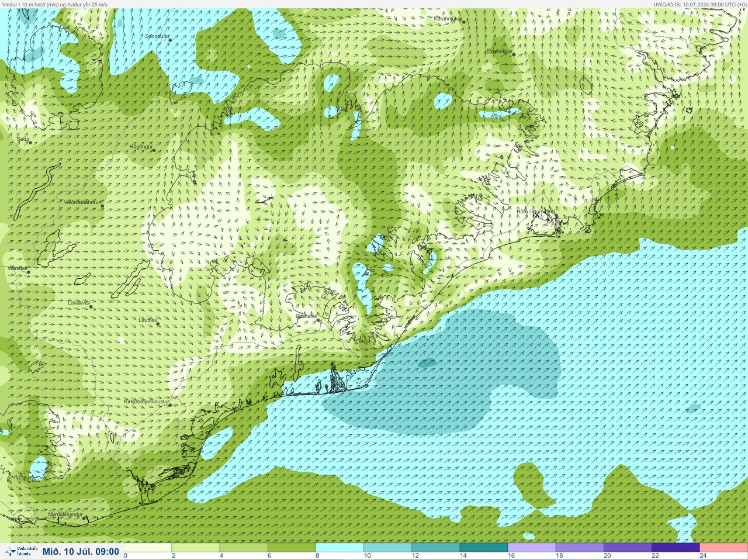Click the Hágöngur station label
748x560 pixels.
point(140,147)
